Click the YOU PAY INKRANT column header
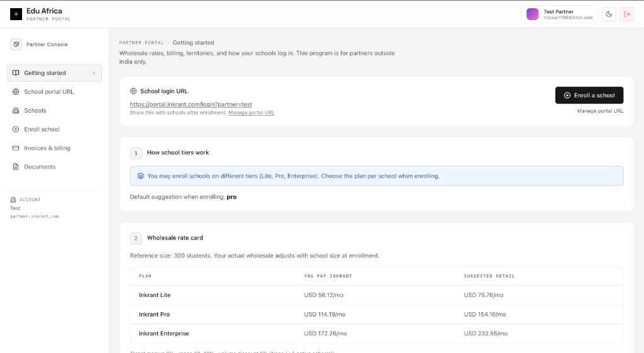The image size is (644, 353). click(x=328, y=276)
